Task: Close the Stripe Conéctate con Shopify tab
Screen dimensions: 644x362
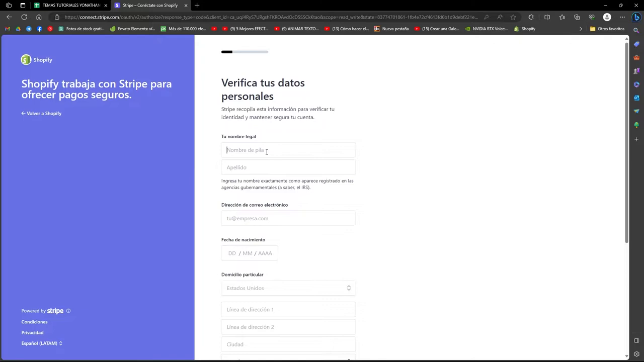Action: point(186,5)
